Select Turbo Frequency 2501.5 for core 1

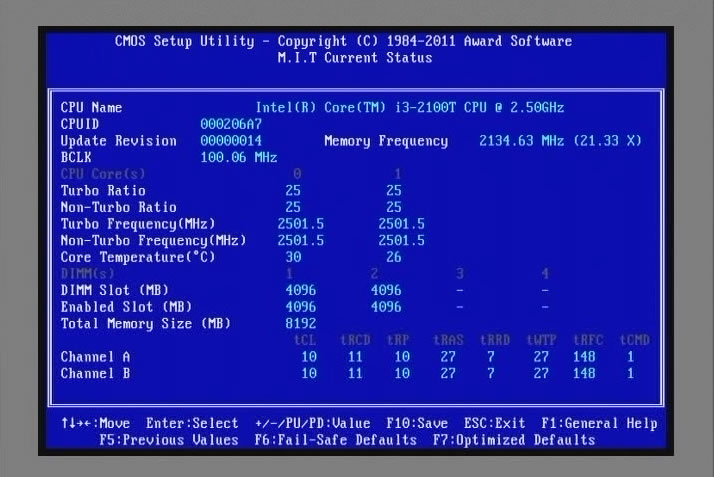401,224
